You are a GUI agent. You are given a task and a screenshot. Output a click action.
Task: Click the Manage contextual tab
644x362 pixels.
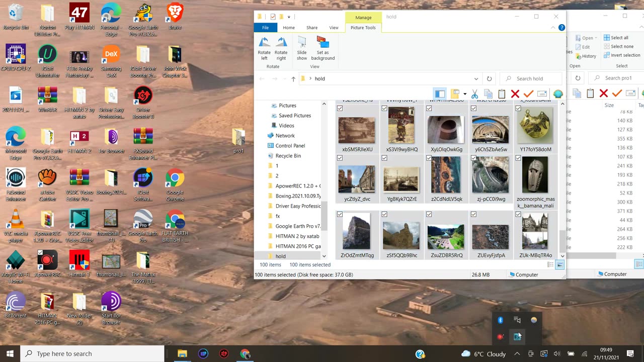tap(363, 17)
